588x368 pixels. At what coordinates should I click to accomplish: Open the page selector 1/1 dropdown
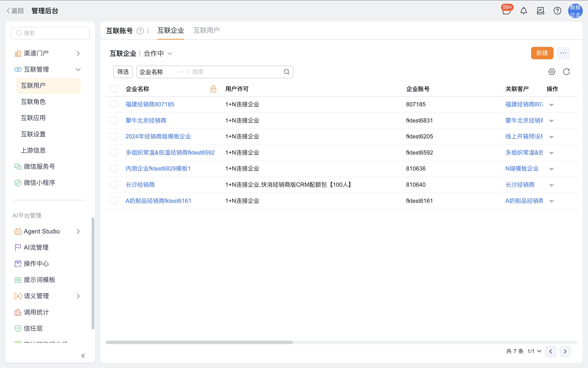point(534,351)
